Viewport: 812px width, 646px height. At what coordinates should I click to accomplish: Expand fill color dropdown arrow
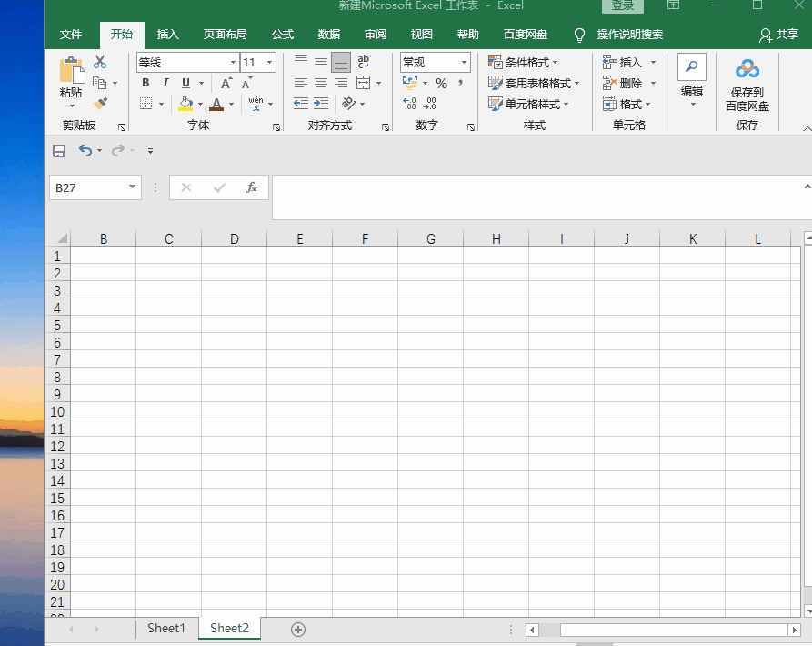pos(200,104)
